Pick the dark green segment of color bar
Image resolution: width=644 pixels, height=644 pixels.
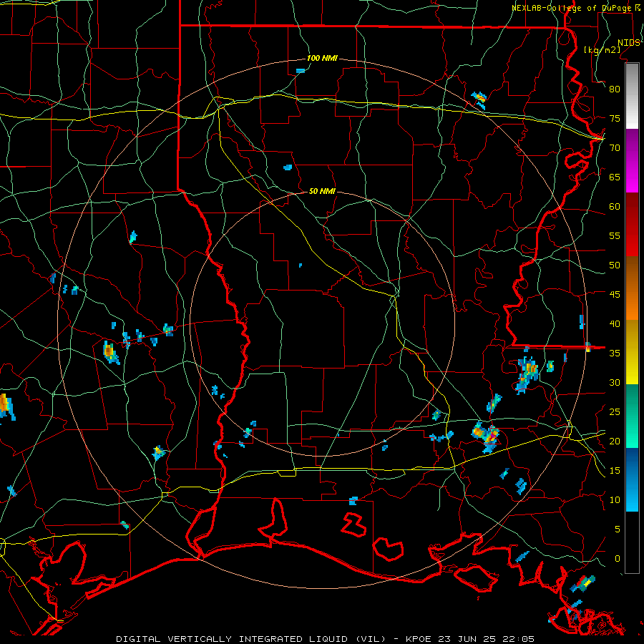click(632, 401)
